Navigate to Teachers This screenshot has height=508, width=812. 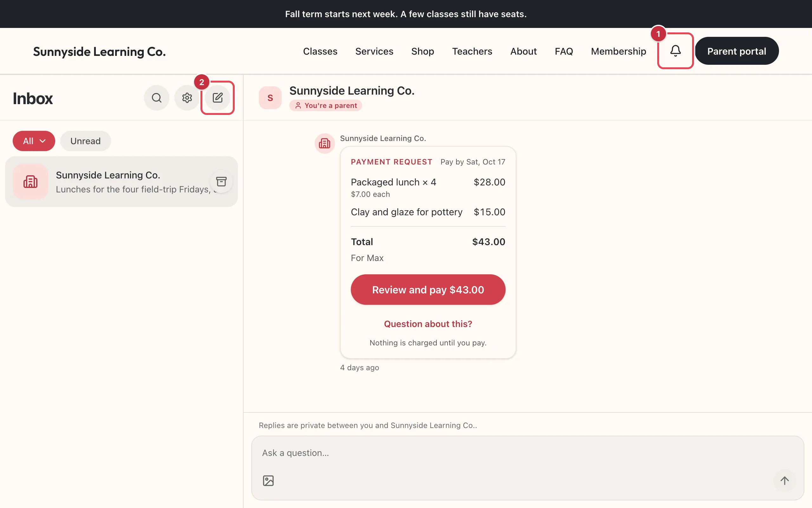(472, 51)
